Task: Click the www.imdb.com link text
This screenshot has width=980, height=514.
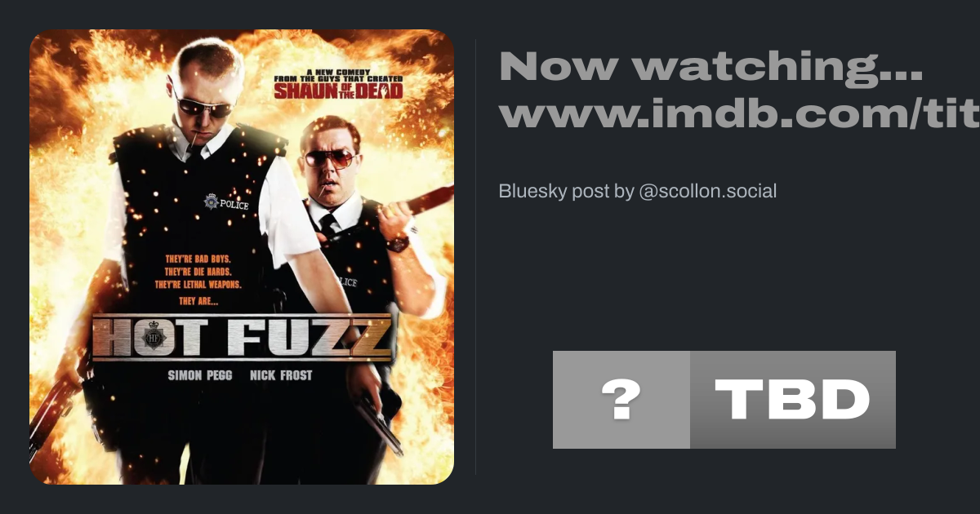Action: tap(739, 114)
